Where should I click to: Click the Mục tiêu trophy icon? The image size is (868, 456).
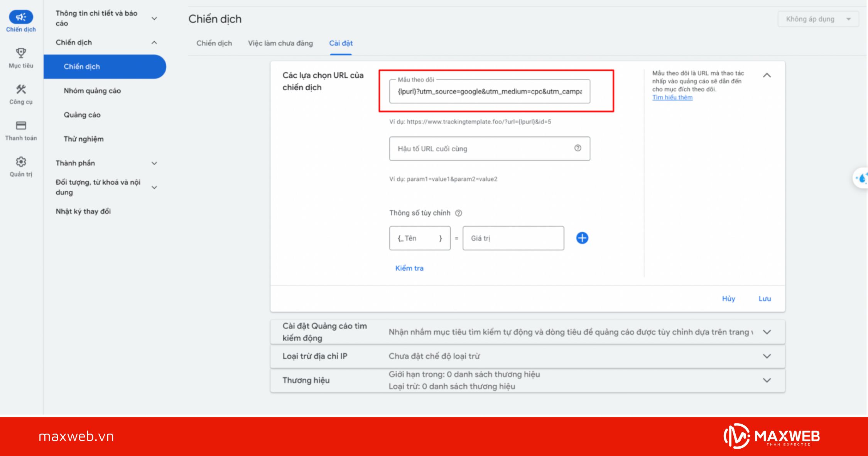click(21, 53)
